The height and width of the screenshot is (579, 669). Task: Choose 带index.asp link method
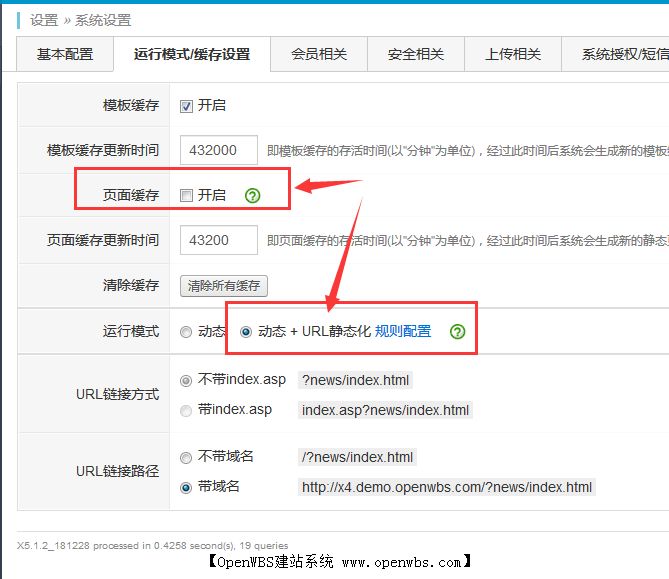186,410
